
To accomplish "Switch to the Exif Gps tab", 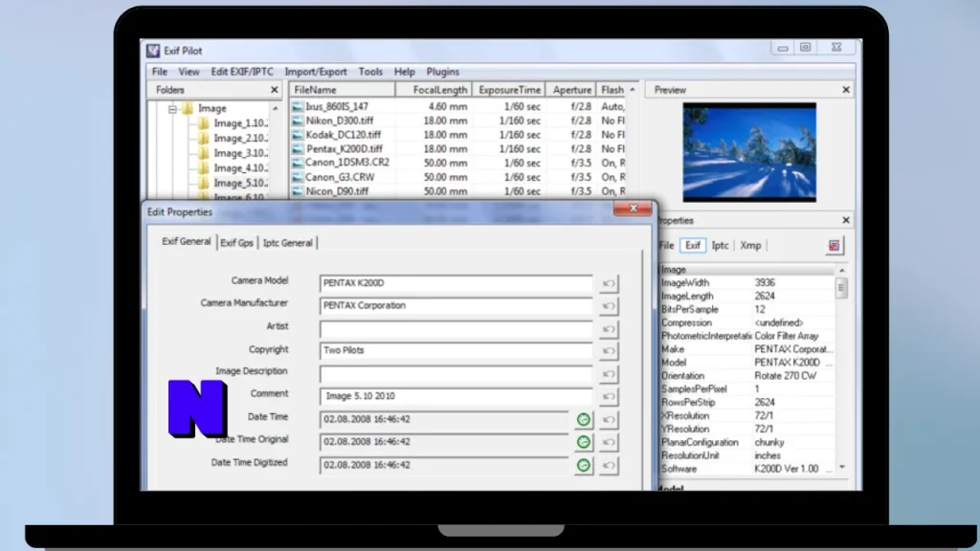I will coord(237,243).
